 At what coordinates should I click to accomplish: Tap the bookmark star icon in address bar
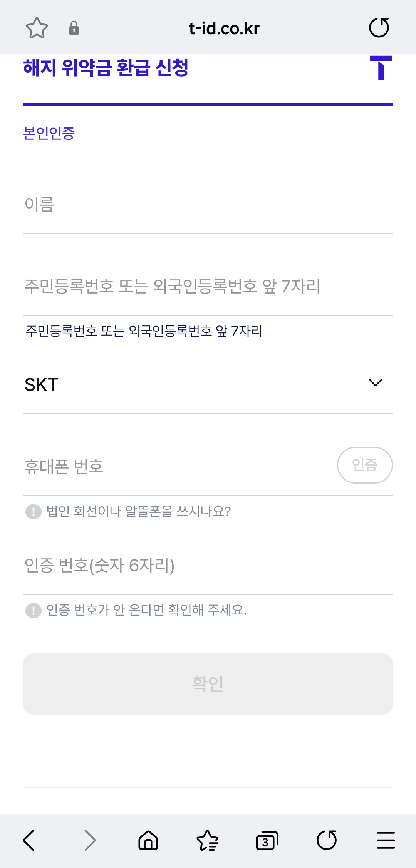(x=37, y=28)
